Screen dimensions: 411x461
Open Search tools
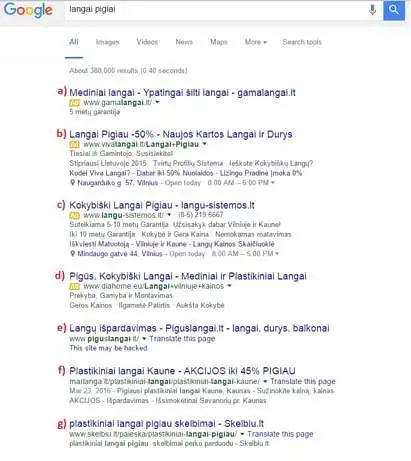pyautogui.click(x=302, y=42)
